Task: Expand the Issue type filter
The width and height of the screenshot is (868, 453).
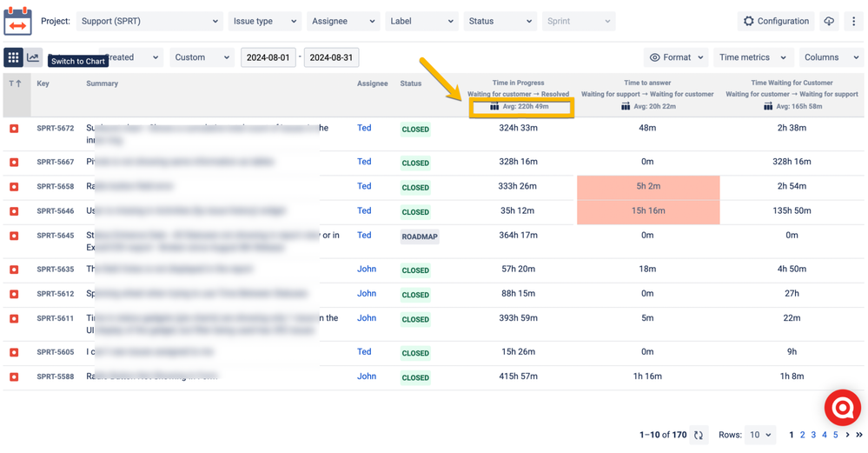Action: 265,21
